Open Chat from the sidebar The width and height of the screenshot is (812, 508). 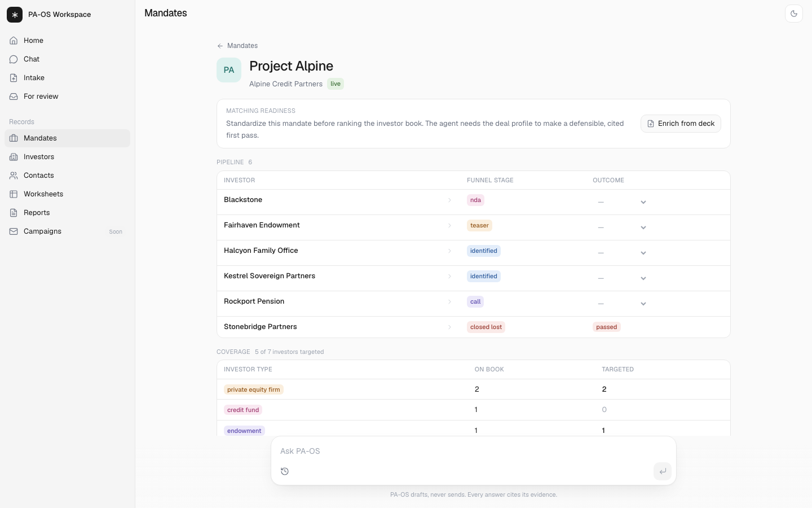[67, 59]
